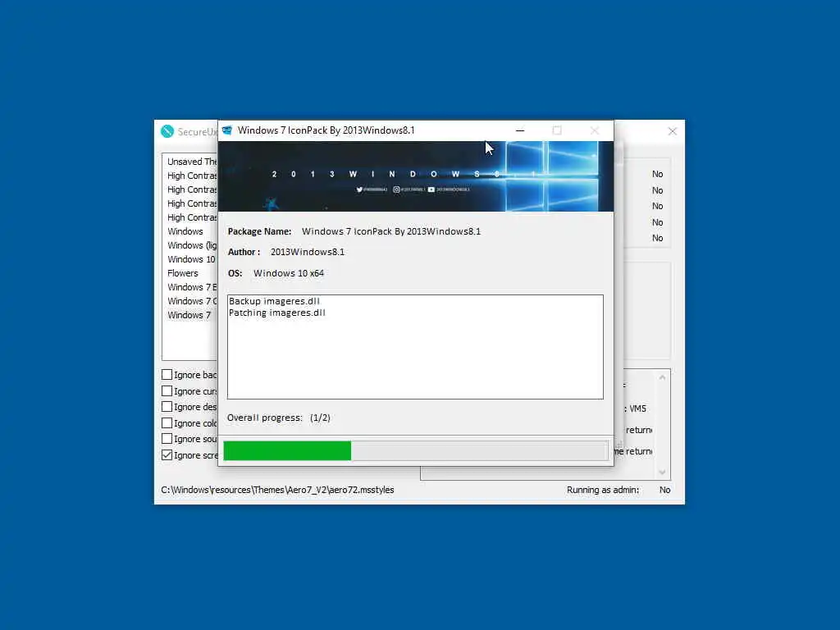This screenshot has width=840, height=630.
Task: Click the 'Running as admin:' status label
Action: 603,490
